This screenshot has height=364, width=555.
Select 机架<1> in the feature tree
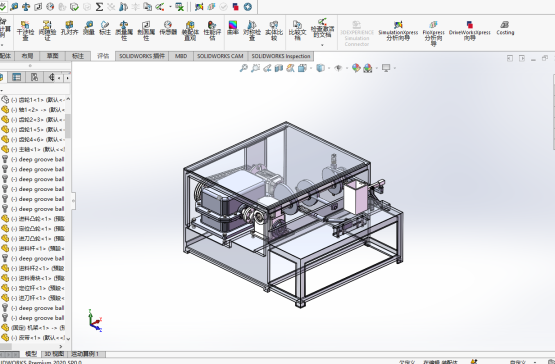(33, 328)
